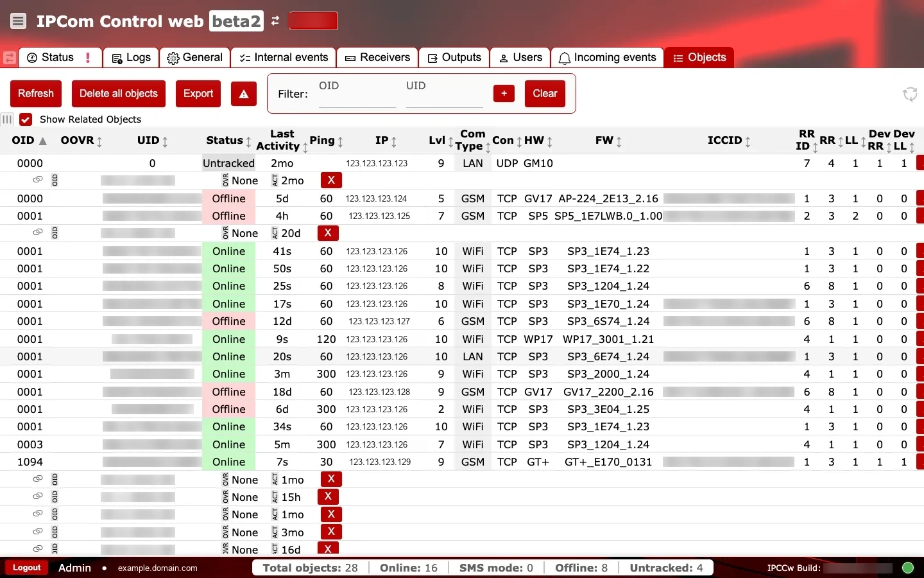Reverse the OID column sort order
The image size is (924, 578).
42,141
